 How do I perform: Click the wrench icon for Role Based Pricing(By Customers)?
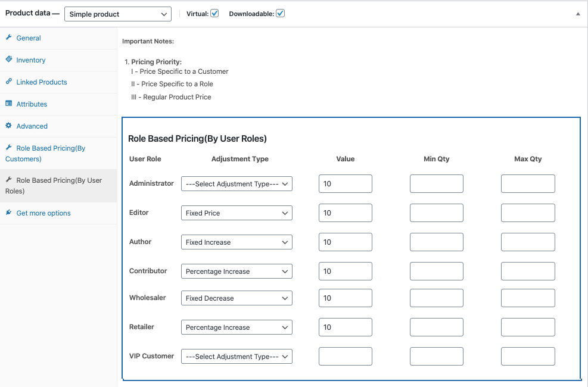(x=9, y=148)
